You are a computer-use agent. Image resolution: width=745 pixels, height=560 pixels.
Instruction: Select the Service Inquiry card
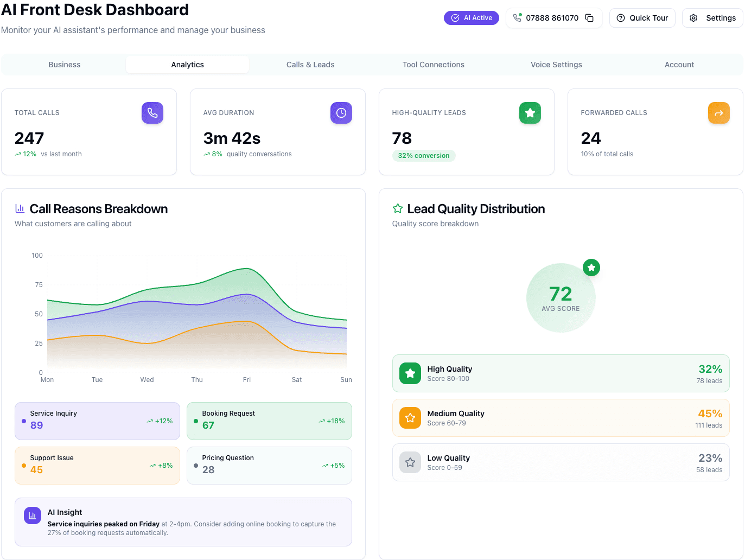[97, 421]
